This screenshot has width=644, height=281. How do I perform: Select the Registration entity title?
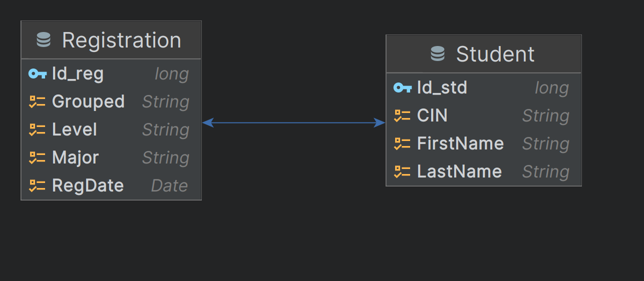121,40
